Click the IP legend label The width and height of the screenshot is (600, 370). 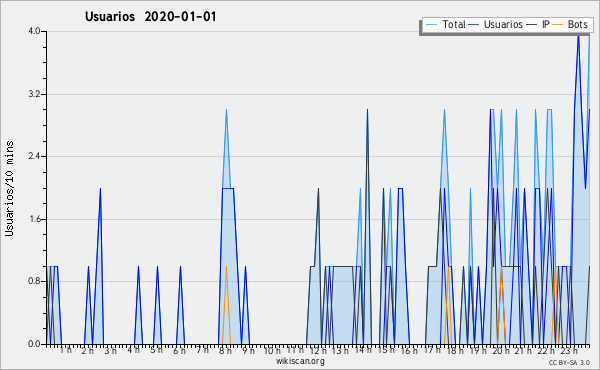coord(546,24)
